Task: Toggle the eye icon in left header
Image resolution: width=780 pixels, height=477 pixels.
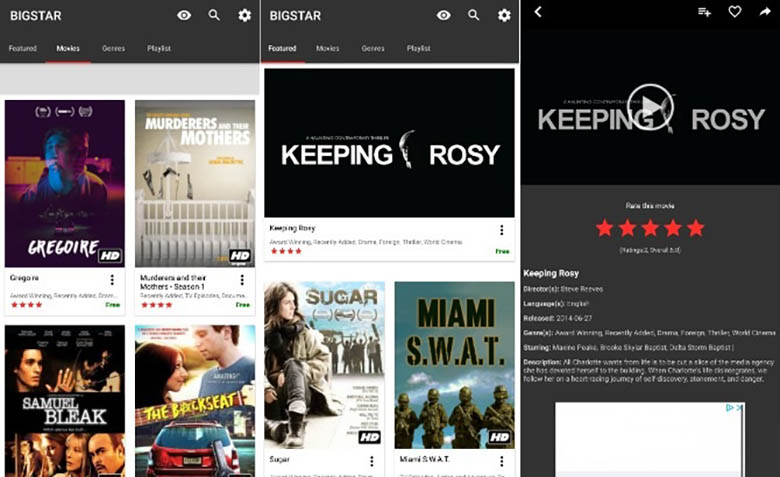Action: pos(184,15)
